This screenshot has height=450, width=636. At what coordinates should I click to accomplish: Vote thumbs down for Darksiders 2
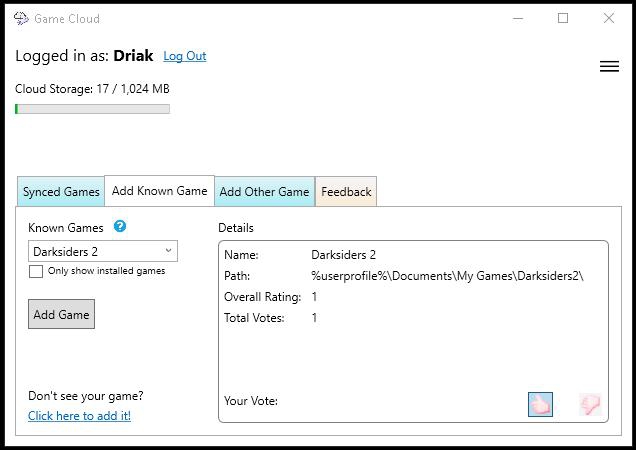coord(590,404)
